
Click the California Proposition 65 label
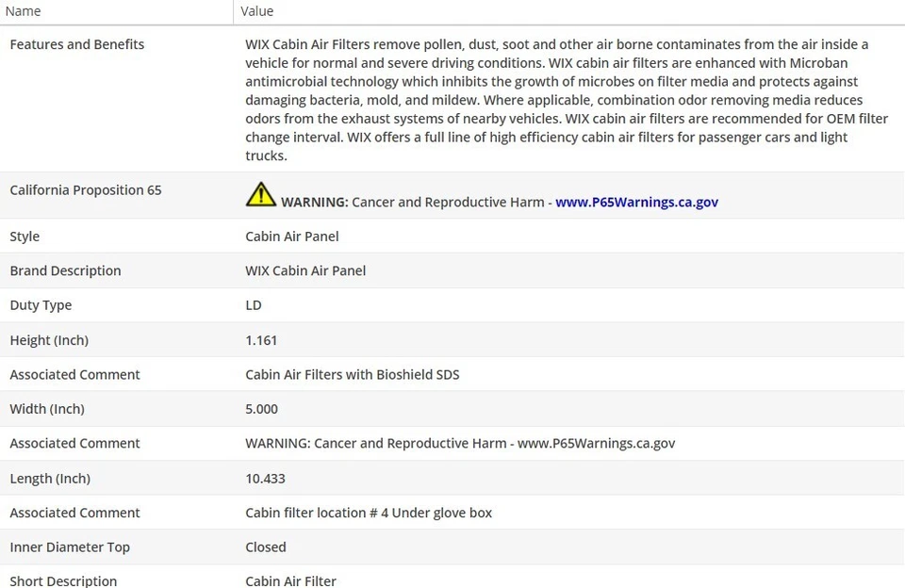[86, 190]
